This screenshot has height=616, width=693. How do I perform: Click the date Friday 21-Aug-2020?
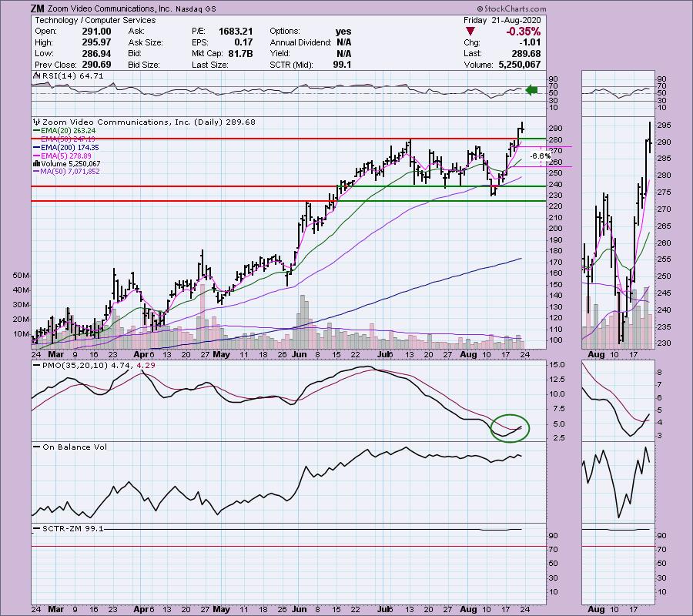point(502,20)
